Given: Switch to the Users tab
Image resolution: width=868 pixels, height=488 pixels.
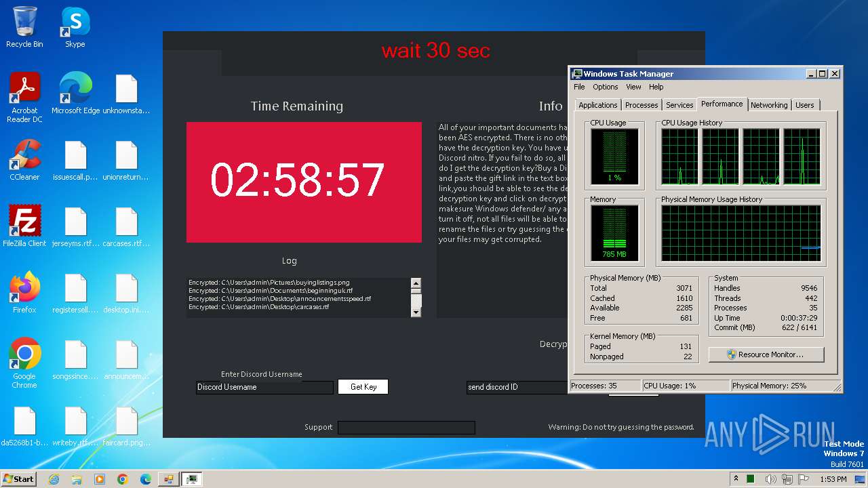Looking at the screenshot, I should pos(805,105).
